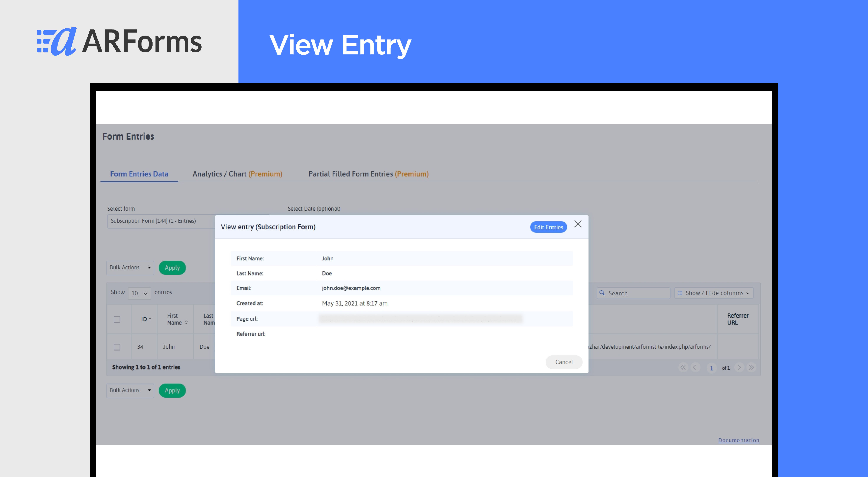Viewport: 868px width, 477px height.
Task: Click the close X icon on dialog
Action: coord(578,224)
